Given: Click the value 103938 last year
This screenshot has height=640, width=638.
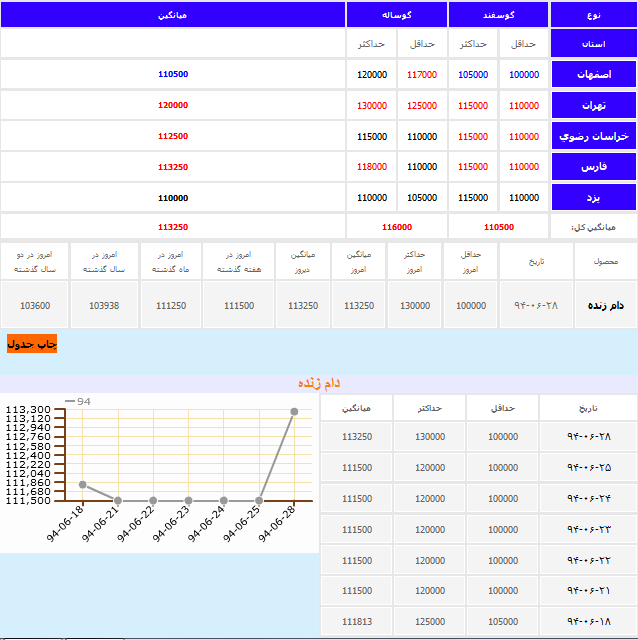Looking at the screenshot, I should (x=104, y=305).
